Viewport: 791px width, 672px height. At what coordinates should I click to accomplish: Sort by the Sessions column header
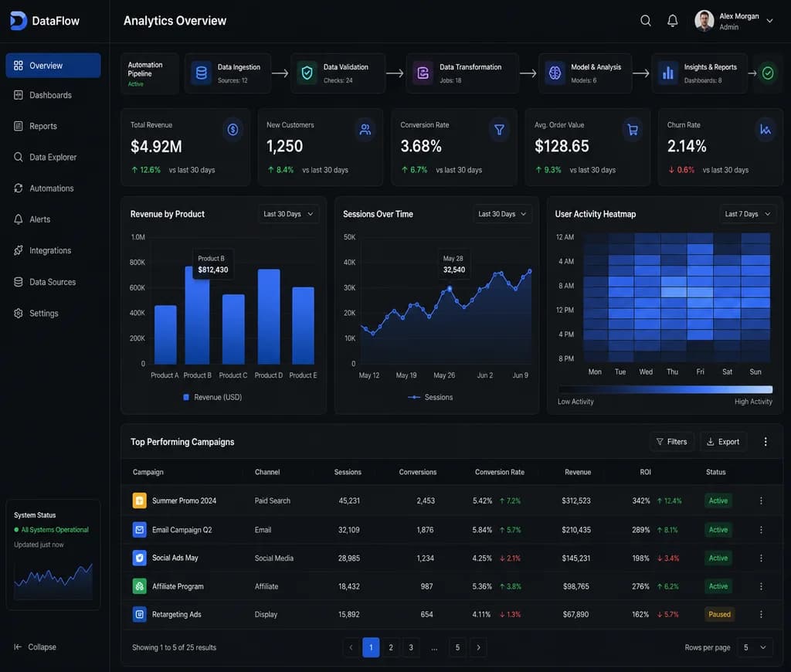tap(348, 472)
